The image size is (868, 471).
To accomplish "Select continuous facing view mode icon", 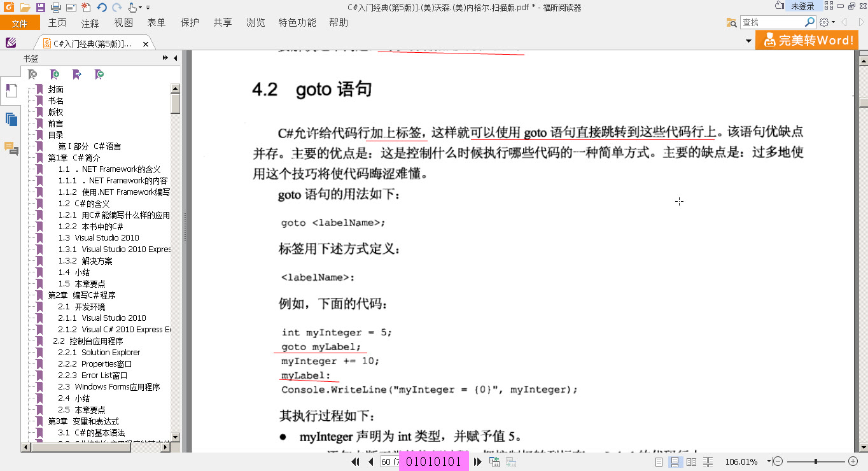I will point(708,462).
